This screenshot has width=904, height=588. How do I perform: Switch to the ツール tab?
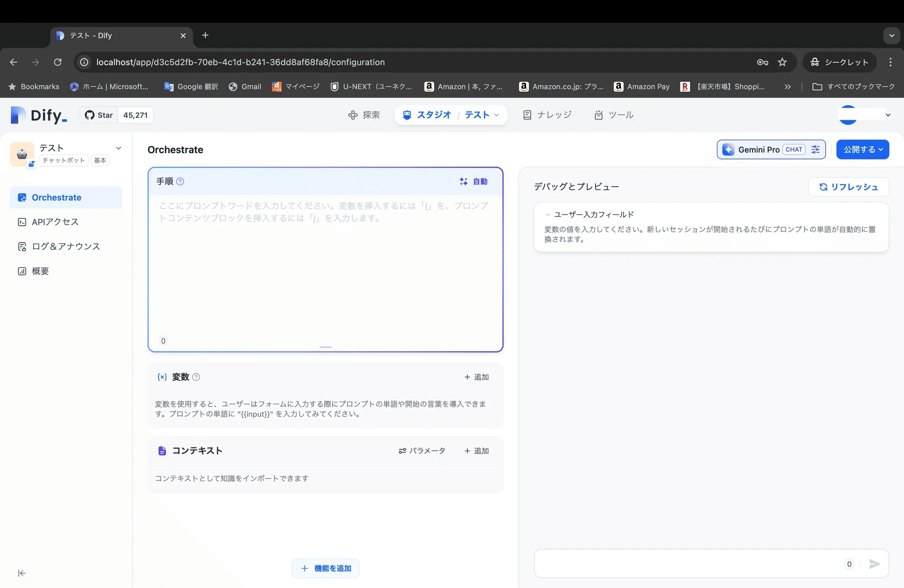click(613, 115)
